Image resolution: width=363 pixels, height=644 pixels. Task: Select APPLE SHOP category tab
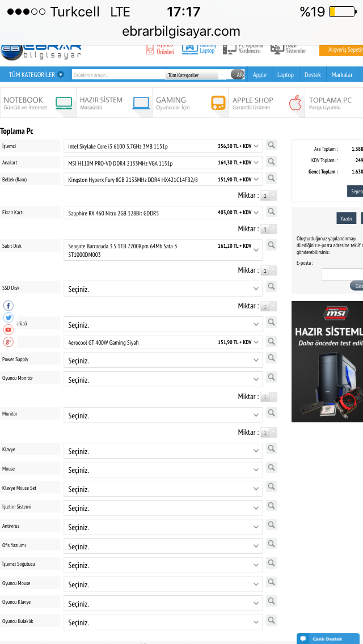point(267,103)
